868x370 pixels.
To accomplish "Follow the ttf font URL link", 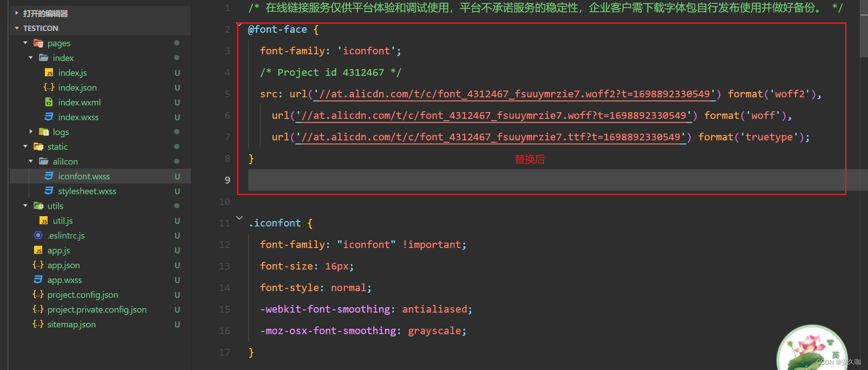I will click(x=491, y=137).
